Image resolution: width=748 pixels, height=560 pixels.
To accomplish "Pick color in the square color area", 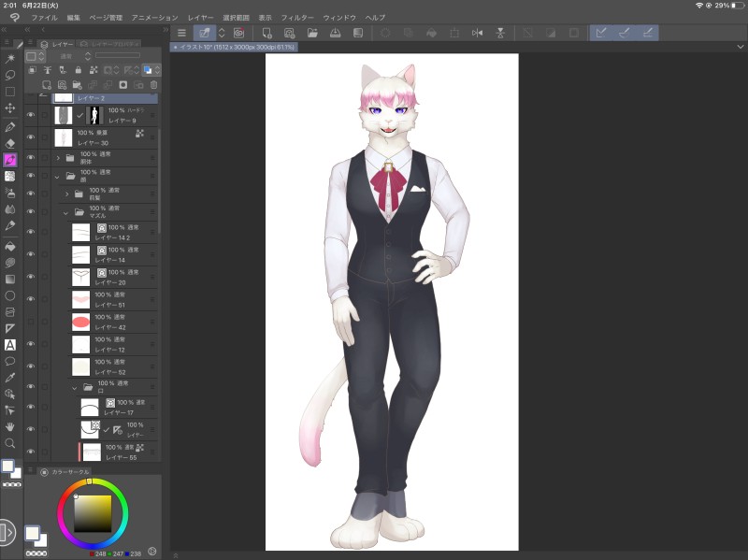I will (93, 514).
